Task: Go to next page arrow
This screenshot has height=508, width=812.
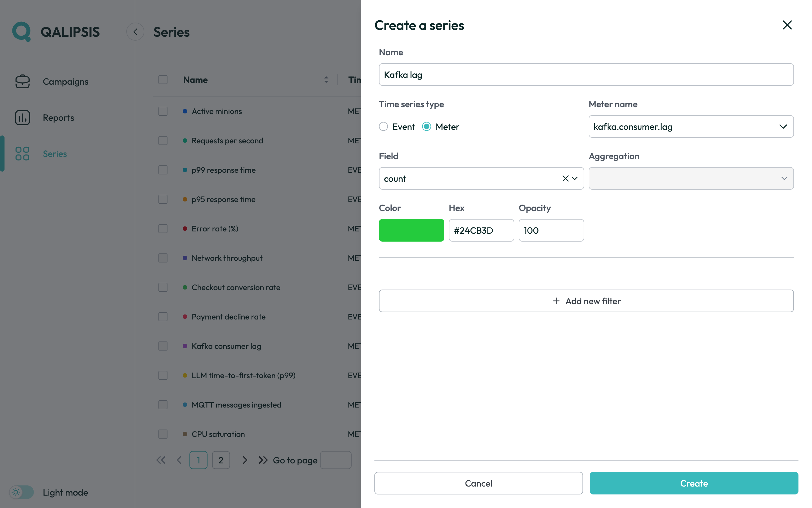Action: coord(245,460)
